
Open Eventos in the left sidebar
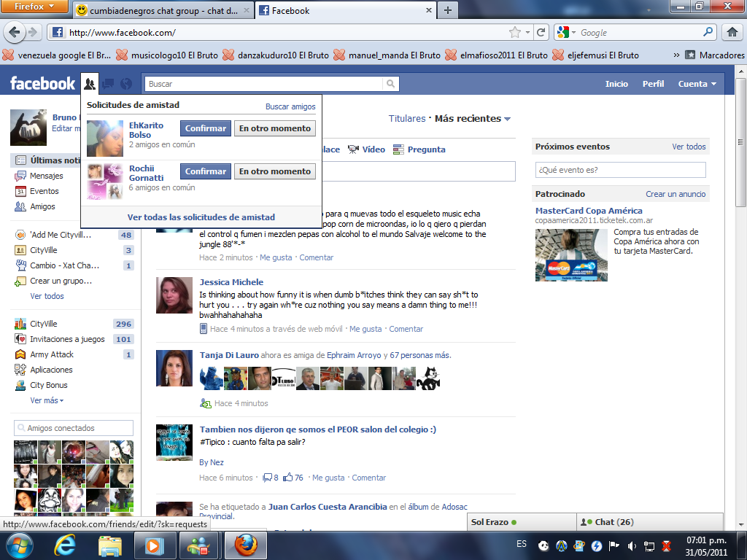pos(44,191)
